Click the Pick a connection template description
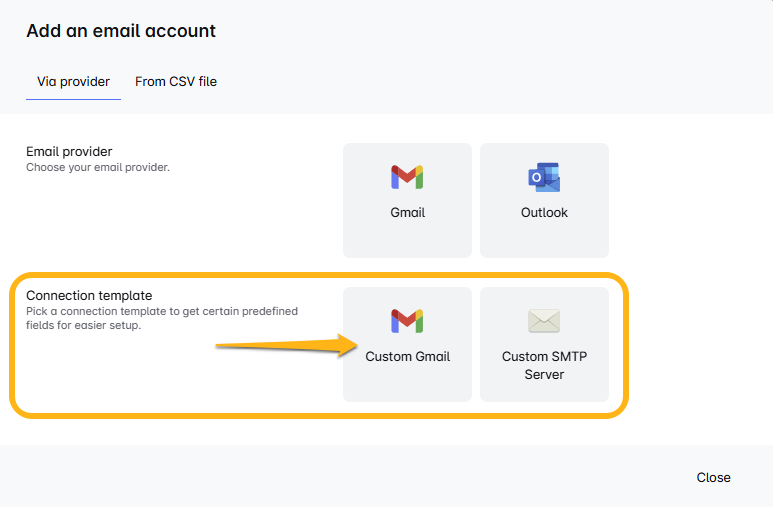Screen dimensions: 773x507 [162, 318]
